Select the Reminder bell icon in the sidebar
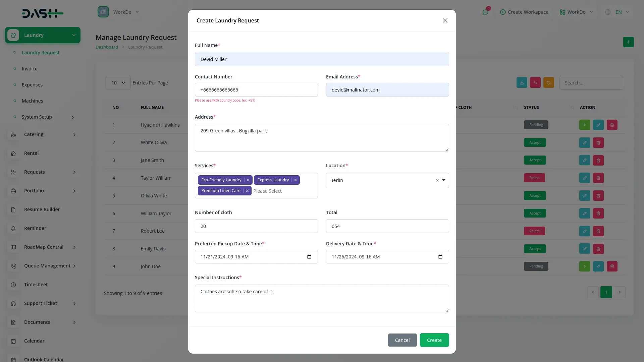The height and width of the screenshot is (362, 644). [13, 228]
